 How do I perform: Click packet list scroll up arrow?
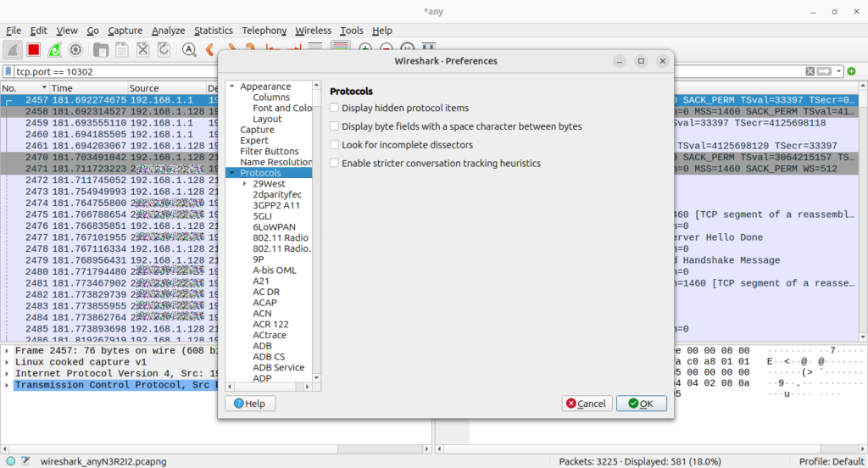(863, 86)
